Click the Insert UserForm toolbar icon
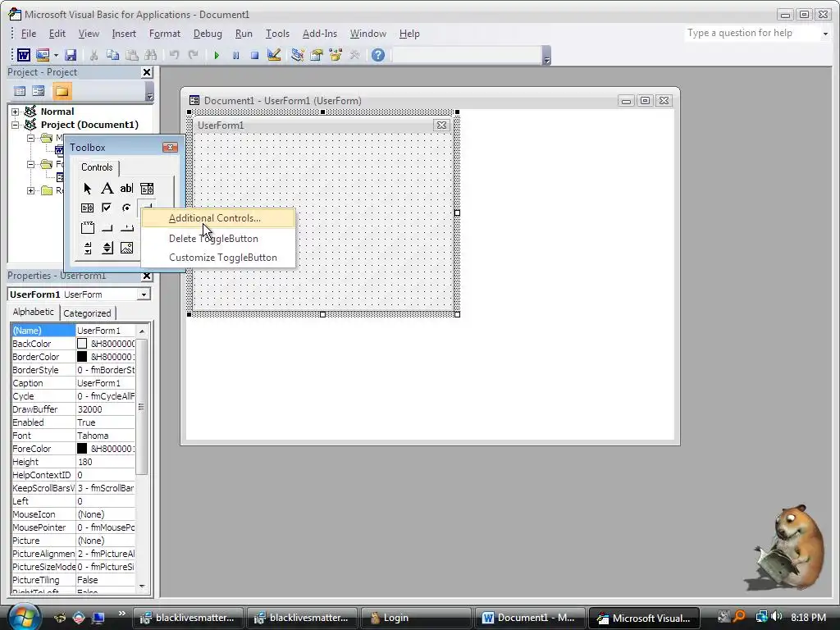 [x=43, y=55]
